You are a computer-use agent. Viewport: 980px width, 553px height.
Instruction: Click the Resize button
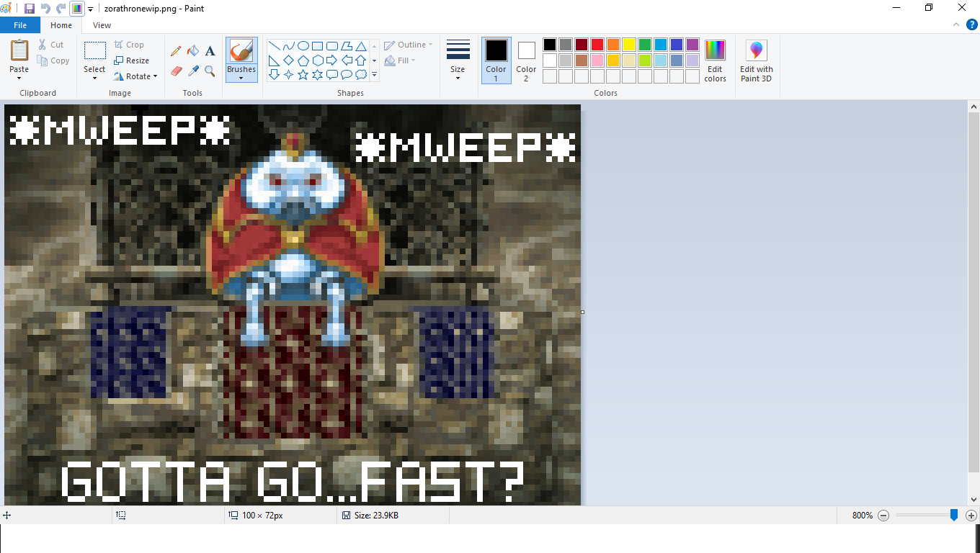click(x=132, y=60)
